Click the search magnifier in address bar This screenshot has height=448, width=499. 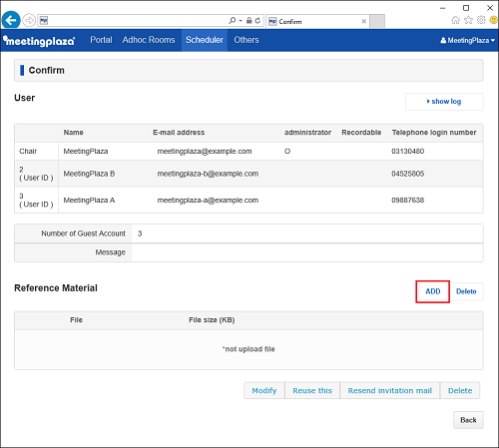point(233,21)
